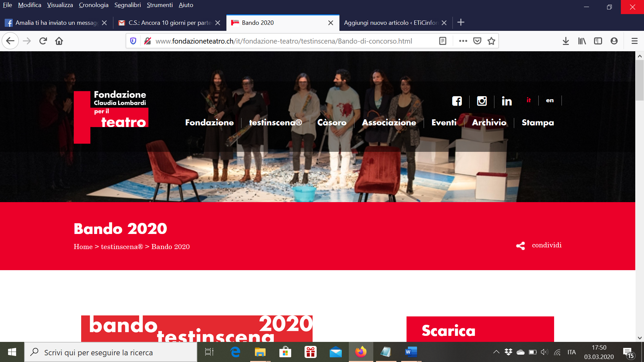Select the Italian language link

click(529, 100)
